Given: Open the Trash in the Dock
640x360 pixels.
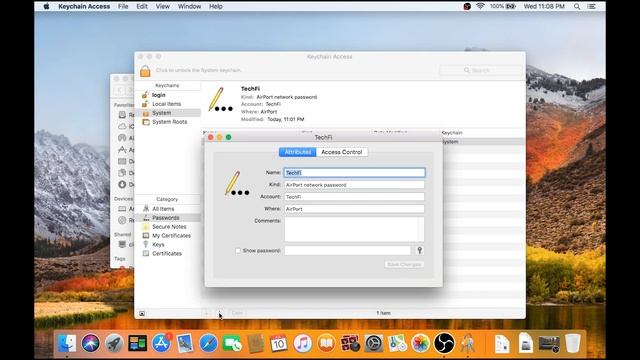Looking at the screenshot, I should tap(573, 343).
